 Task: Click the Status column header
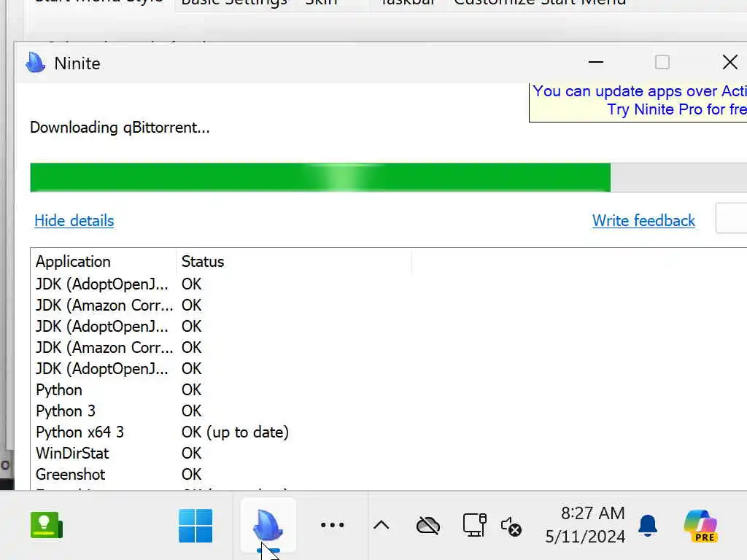pyautogui.click(x=294, y=262)
